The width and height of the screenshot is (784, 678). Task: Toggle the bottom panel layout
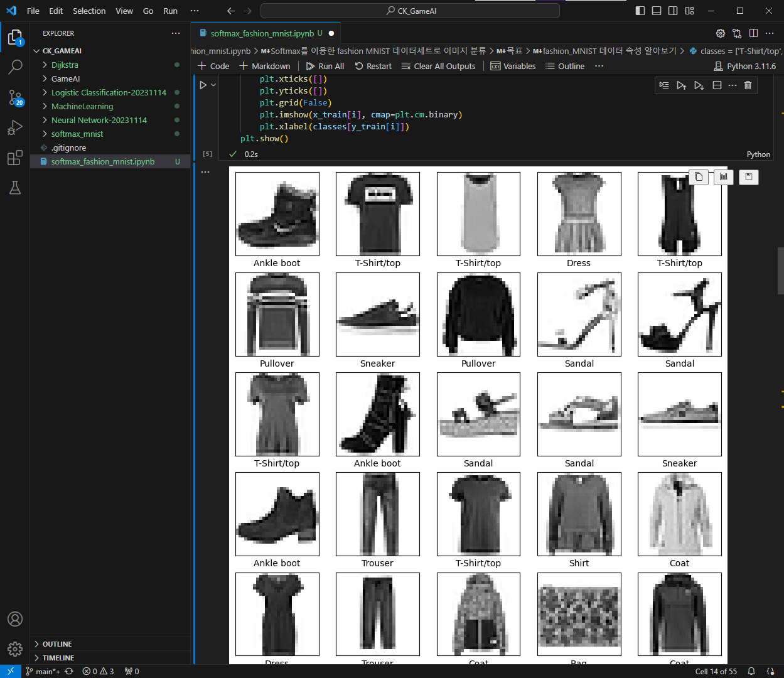tap(657, 11)
